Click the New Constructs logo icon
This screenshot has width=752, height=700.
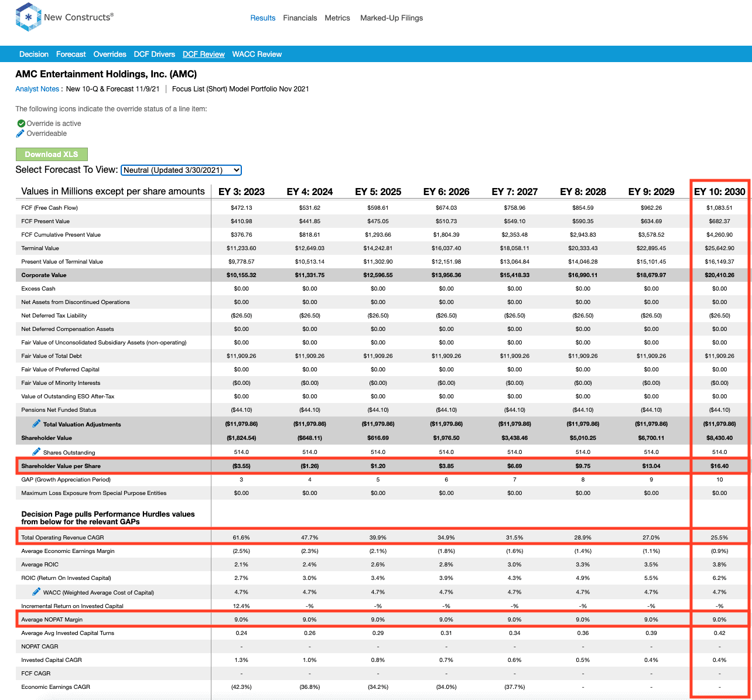coord(28,17)
